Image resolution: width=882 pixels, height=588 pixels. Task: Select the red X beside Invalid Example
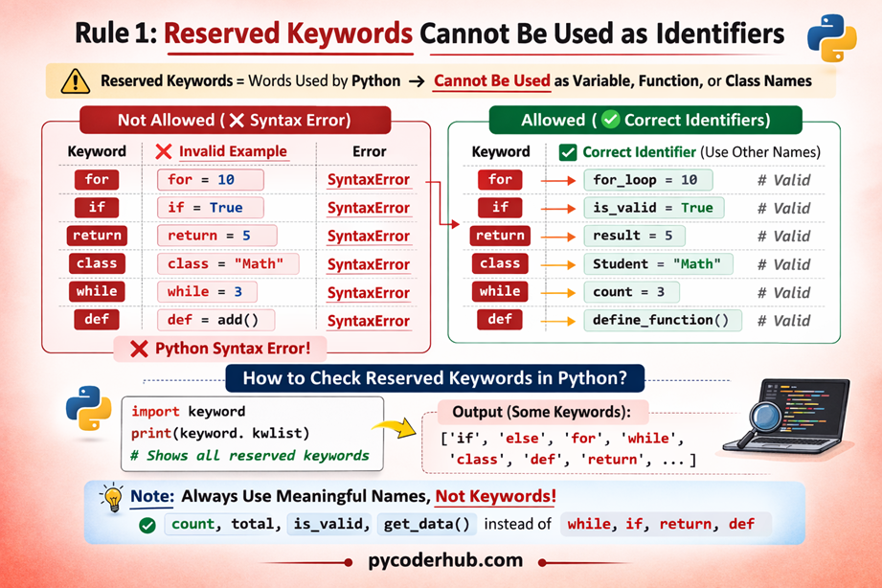tap(164, 151)
